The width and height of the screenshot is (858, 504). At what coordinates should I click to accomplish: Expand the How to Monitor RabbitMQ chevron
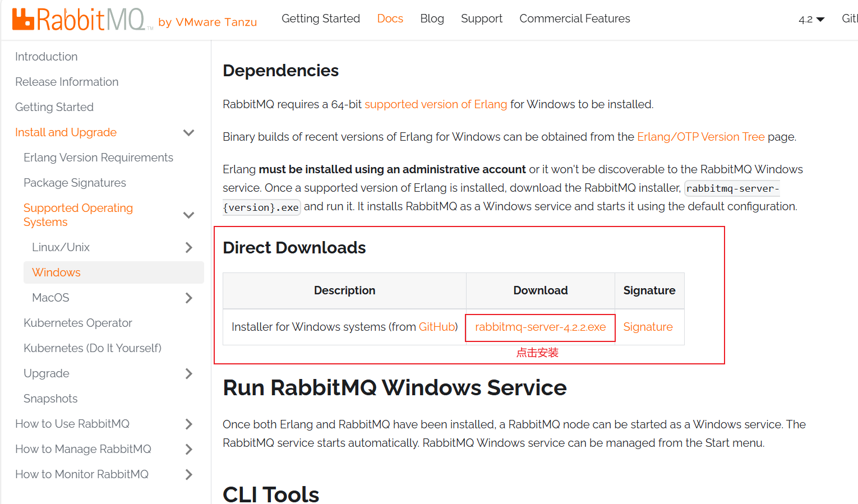point(189,474)
